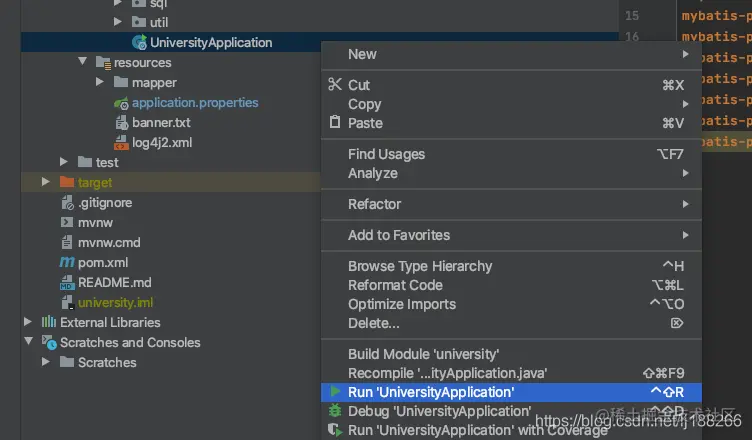Click the green Debug bug icon
The width and height of the screenshot is (752, 440).
(335, 411)
